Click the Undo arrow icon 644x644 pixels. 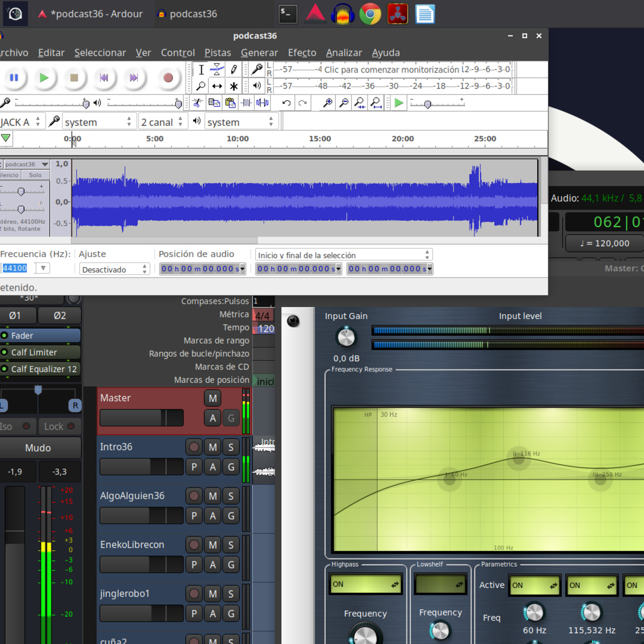point(286,102)
